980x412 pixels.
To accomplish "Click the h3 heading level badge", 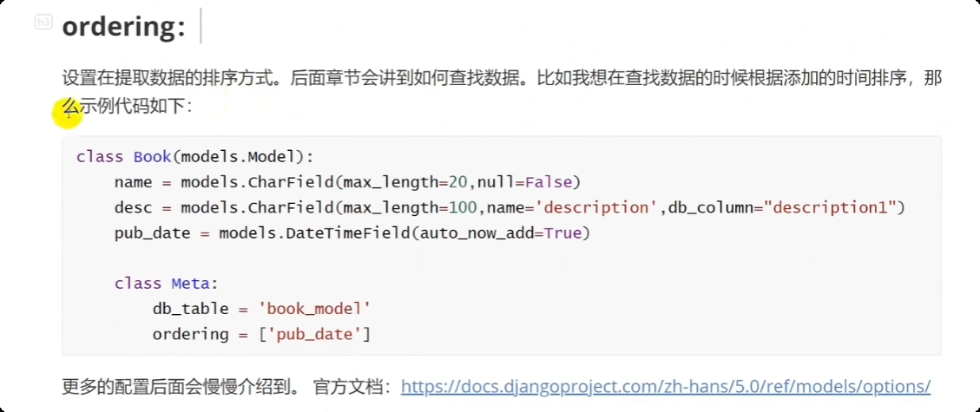I will pos(43,23).
